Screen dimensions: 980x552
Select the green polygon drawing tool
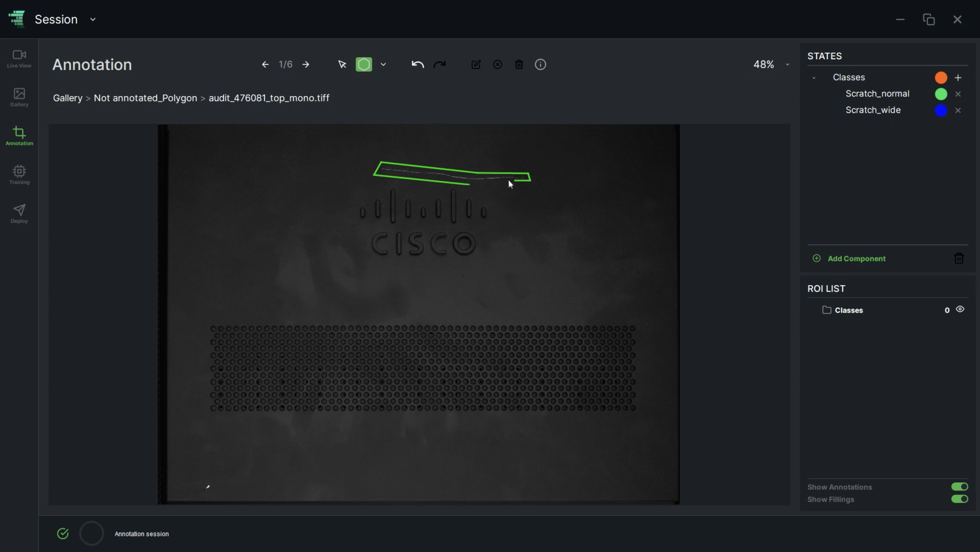tap(364, 65)
